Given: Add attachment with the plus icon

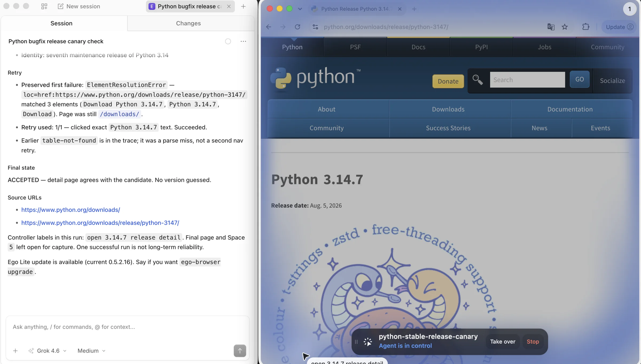Looking at the screenshot, I should pos(15,351).
